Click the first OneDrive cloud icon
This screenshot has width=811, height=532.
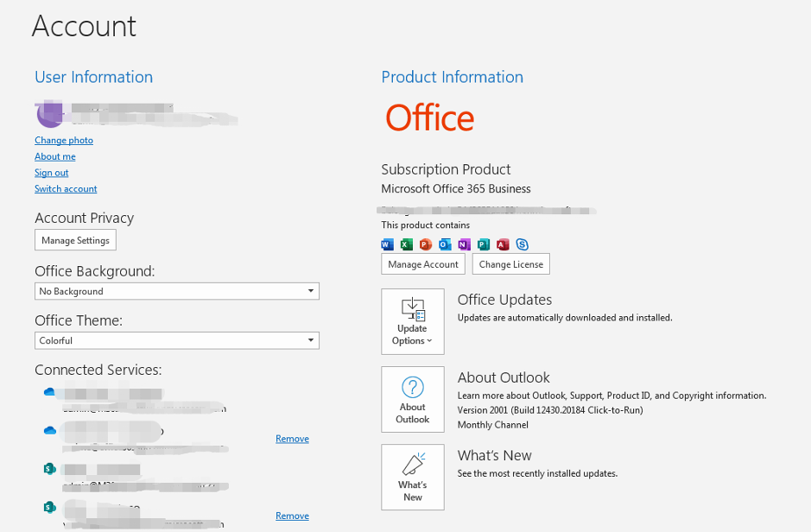[x=49, y=392]
